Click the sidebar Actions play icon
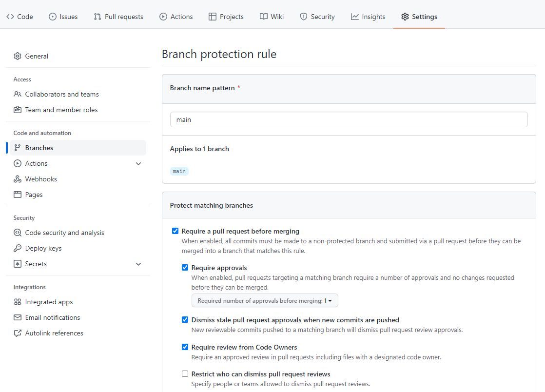545x392 pixels. (18, 163)
